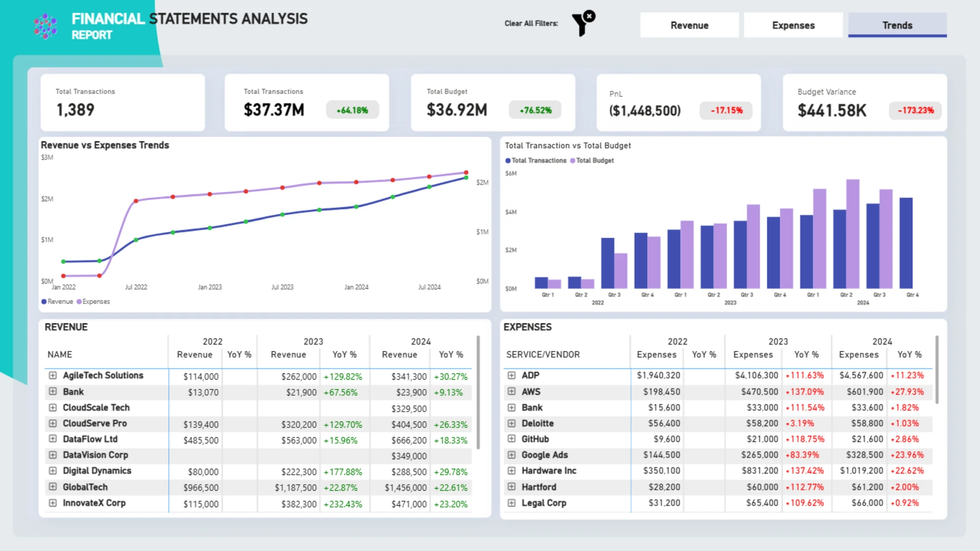Click the Qtr 2 2024 Total Budget bar
The width and height of the screenshot is (980, 551).
(x=852, y=234)
